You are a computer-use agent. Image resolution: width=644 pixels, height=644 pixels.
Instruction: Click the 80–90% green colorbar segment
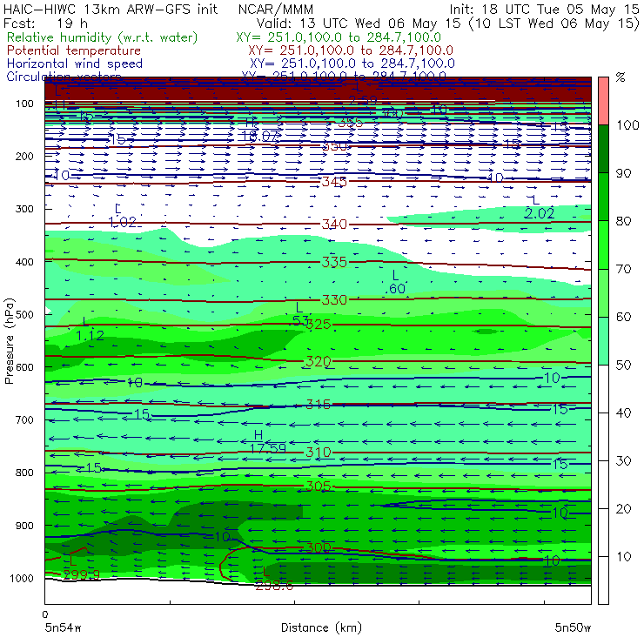tap(603, 197)
